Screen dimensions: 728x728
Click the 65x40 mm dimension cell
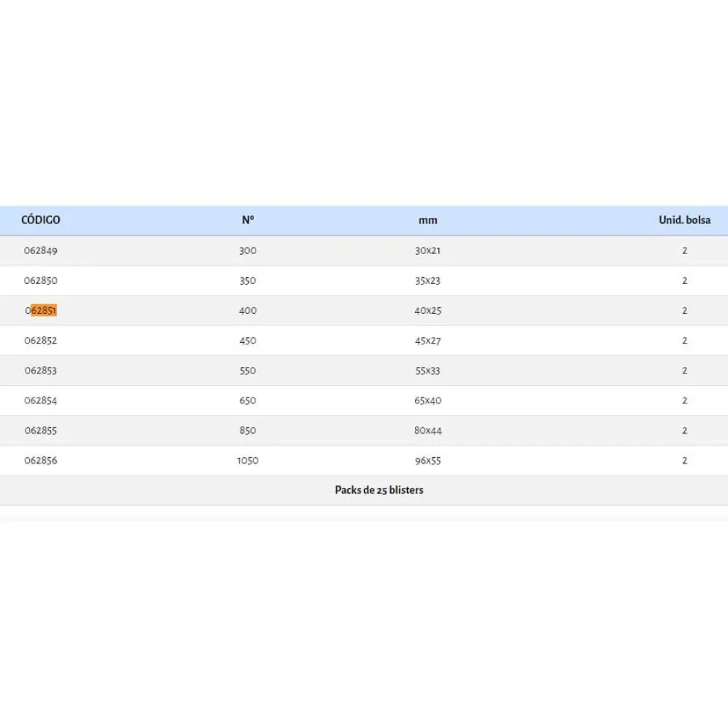428,400
